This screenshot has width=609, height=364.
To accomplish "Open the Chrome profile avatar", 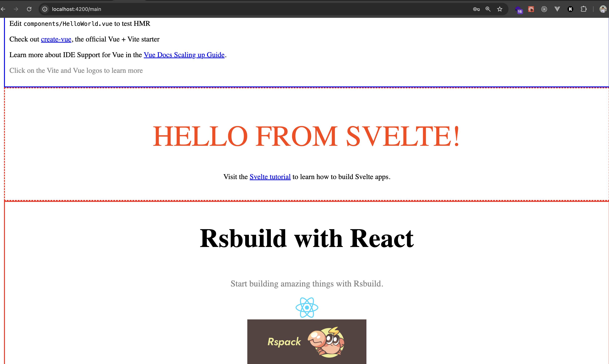I will (603, 9).
